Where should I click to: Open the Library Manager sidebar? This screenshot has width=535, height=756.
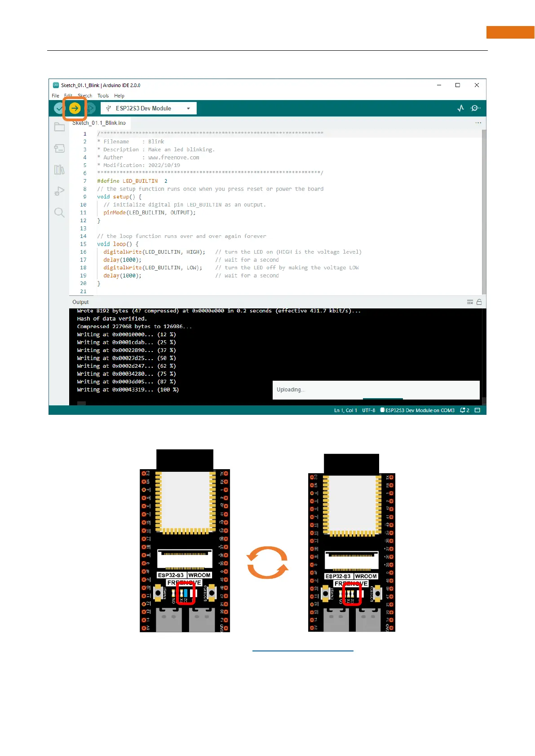tap(59, 170)
